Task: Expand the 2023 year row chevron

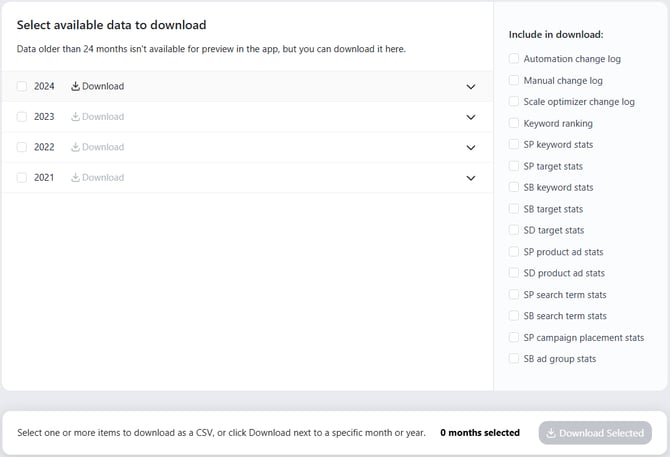Action: (x=470, y=117)
